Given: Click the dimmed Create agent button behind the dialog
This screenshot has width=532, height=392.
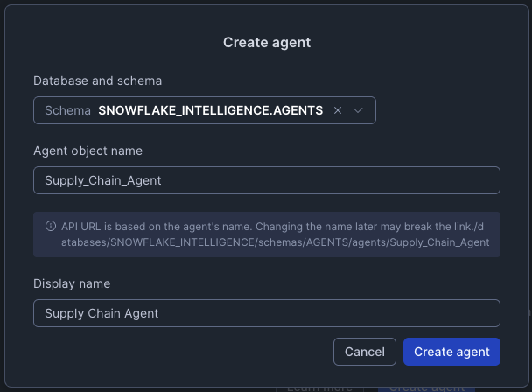Looking at the screenshot, I should [x=427, y=387].
